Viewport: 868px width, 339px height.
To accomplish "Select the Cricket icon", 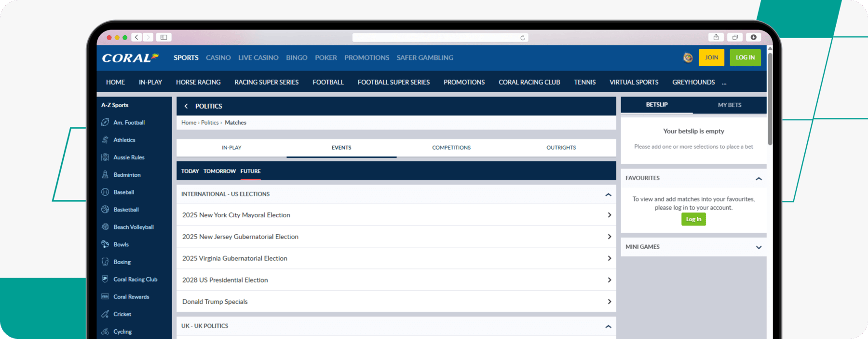I will [105, 314].
